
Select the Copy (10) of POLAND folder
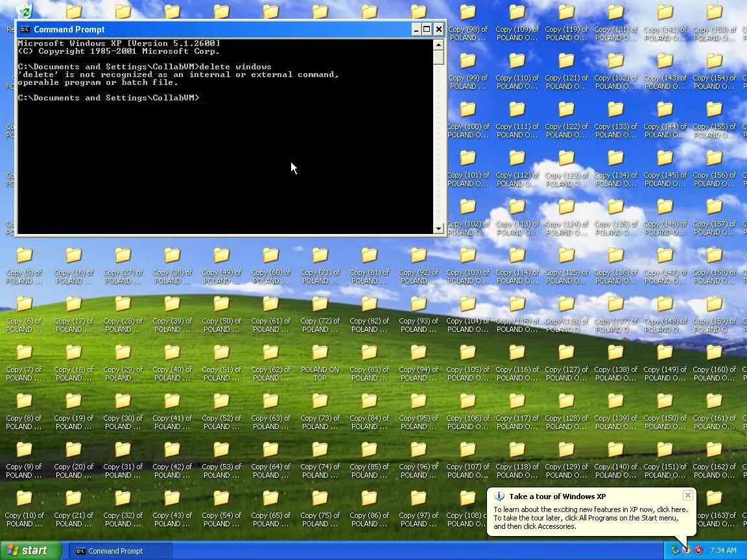tap(24, 508)
